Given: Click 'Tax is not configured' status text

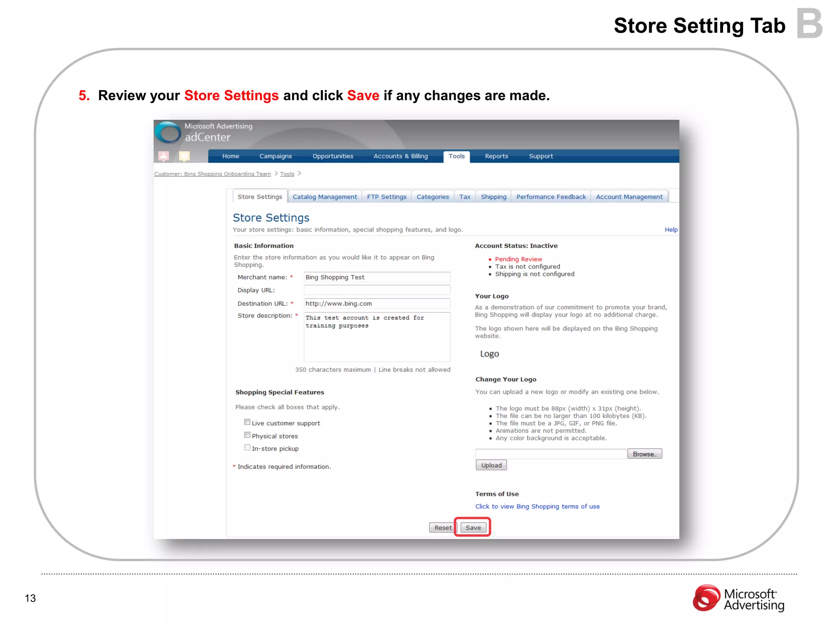Looking at the screenshot, I should point(527,267).
